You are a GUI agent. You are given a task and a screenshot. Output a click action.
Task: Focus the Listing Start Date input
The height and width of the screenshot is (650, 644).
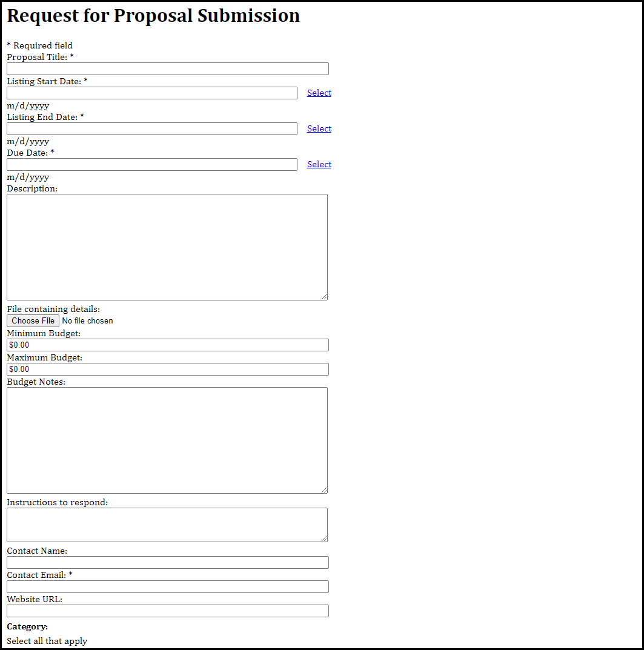coord(151,93)
